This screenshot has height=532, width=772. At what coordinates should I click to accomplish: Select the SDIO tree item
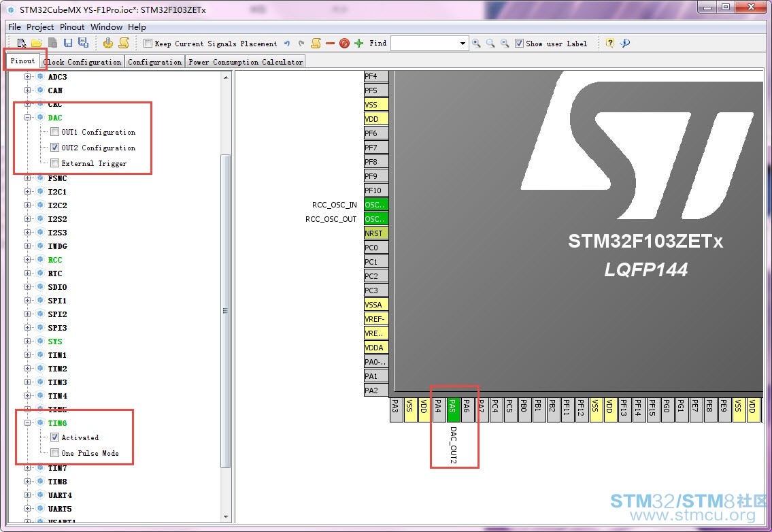(57, 286)
